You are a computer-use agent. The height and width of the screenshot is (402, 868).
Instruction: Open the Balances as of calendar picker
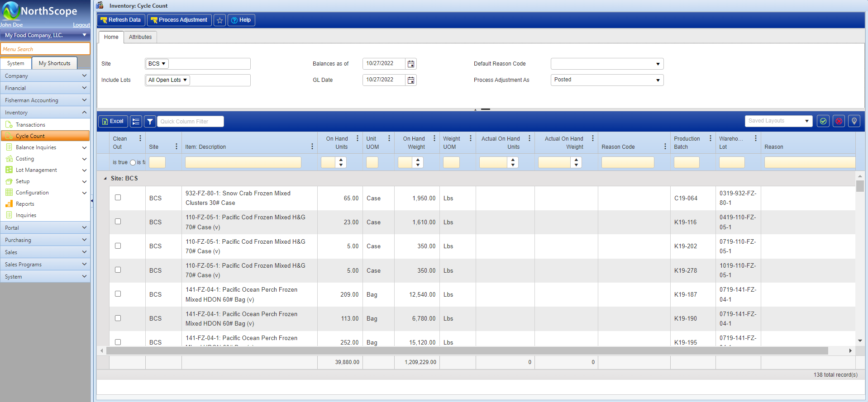411,64
